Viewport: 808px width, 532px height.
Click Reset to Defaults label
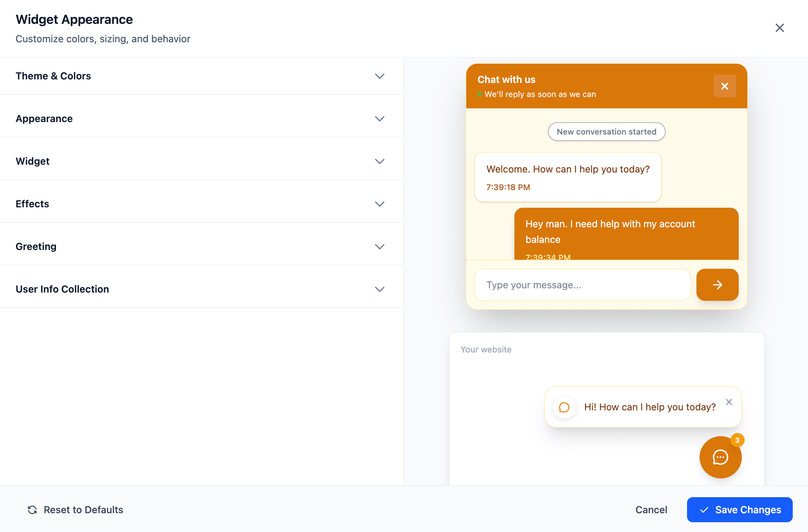coord(83,510)
